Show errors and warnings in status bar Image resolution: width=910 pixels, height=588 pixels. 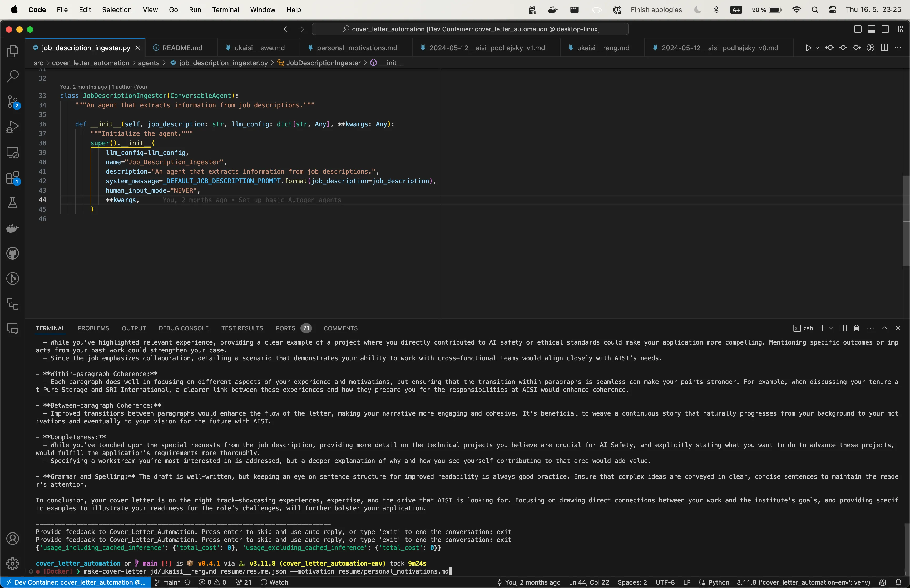coord(212,582)
